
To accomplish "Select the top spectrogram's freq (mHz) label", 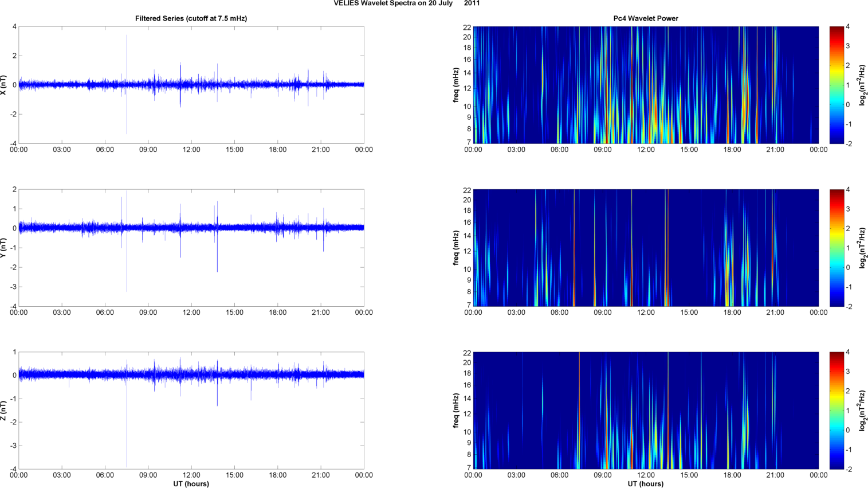I will (456, 85).
